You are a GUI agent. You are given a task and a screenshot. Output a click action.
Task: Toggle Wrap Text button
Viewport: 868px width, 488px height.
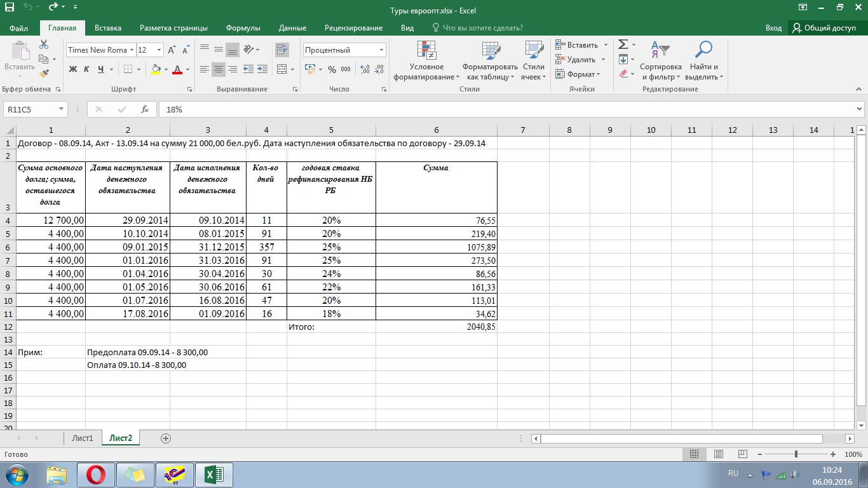282,50
